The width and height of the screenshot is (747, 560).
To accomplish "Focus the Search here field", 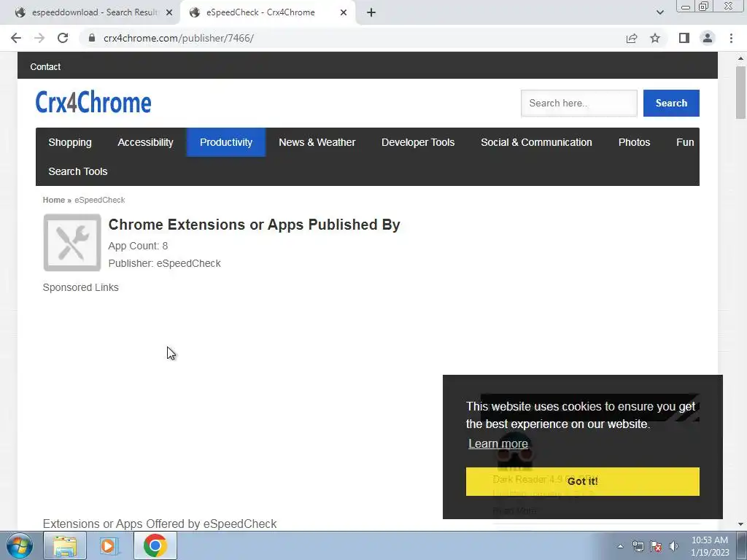I will [578, 103].
